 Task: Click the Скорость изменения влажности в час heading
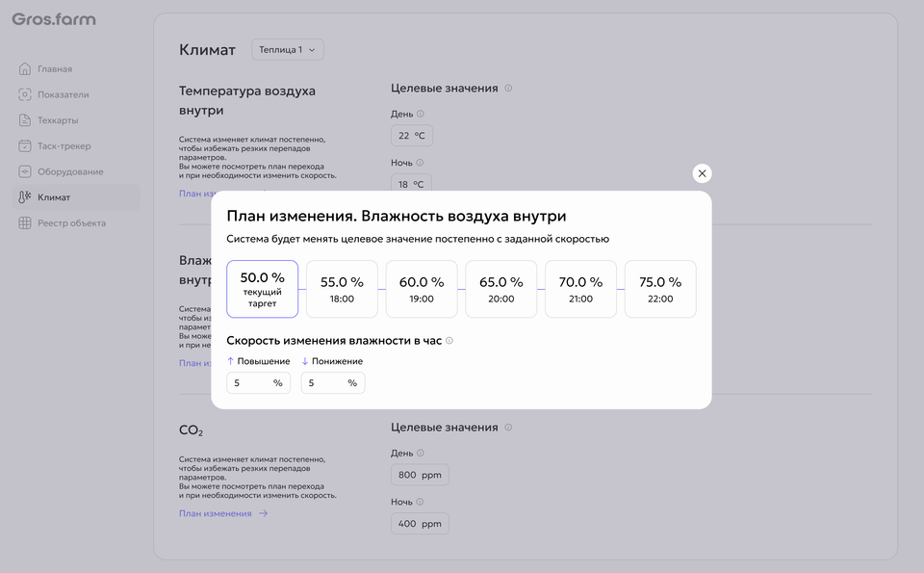tap(334, 341)
